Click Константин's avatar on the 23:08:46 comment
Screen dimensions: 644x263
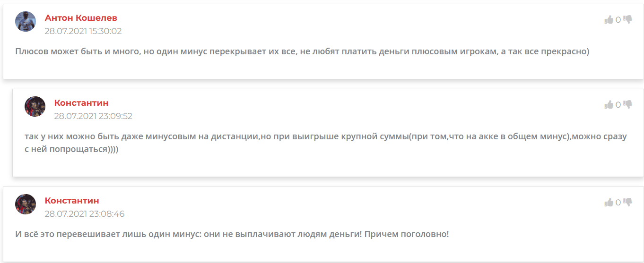point(26,204)
